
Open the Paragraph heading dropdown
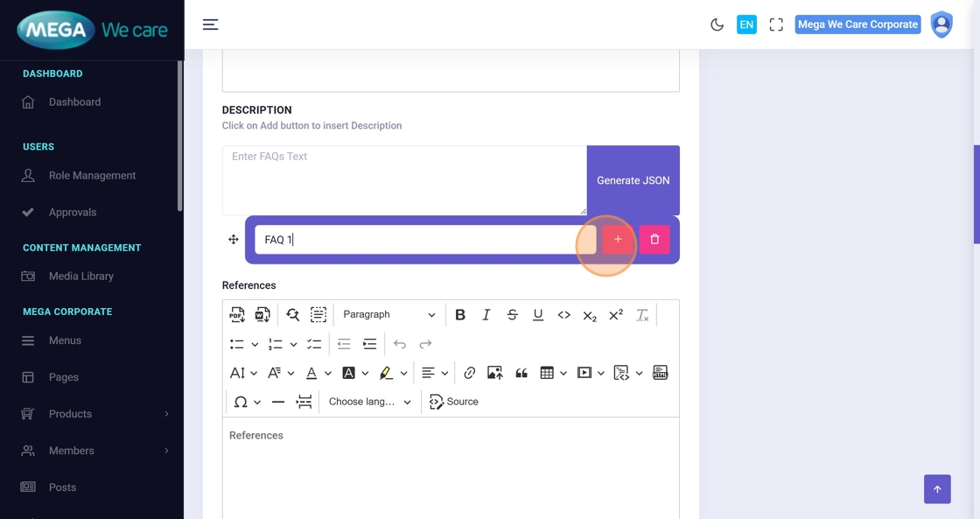(x=388, y=315)
